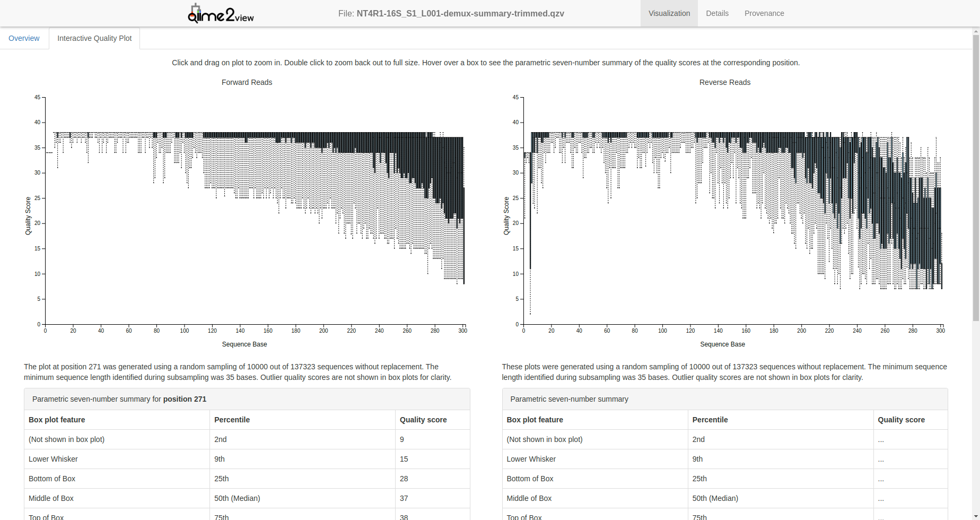Switch to the Overview tab
The height and width of the screenshot is (520, 980).
(x=24, y=38)
